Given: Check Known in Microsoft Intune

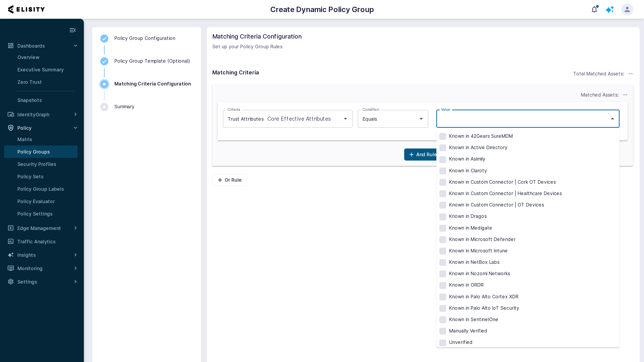Looking at the screenshot, I should point(443,251).
